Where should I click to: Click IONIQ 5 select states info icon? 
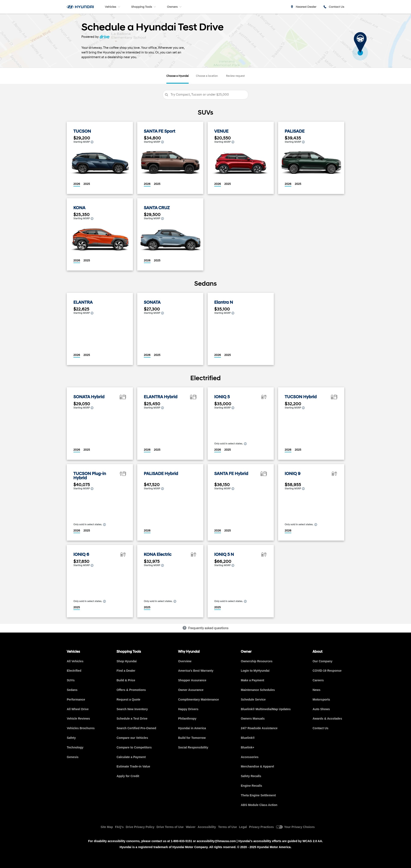(246, 444)
